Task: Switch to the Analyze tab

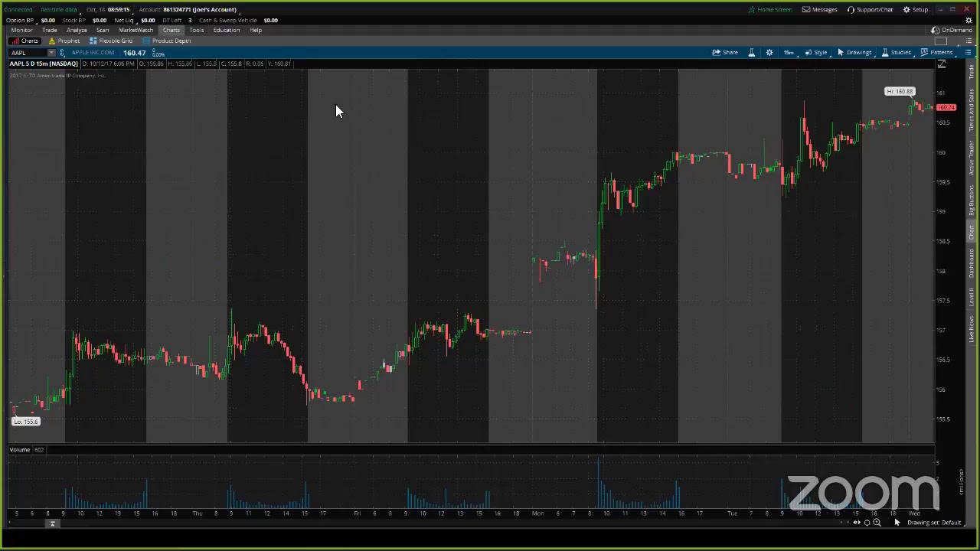Action: point(77,30)
